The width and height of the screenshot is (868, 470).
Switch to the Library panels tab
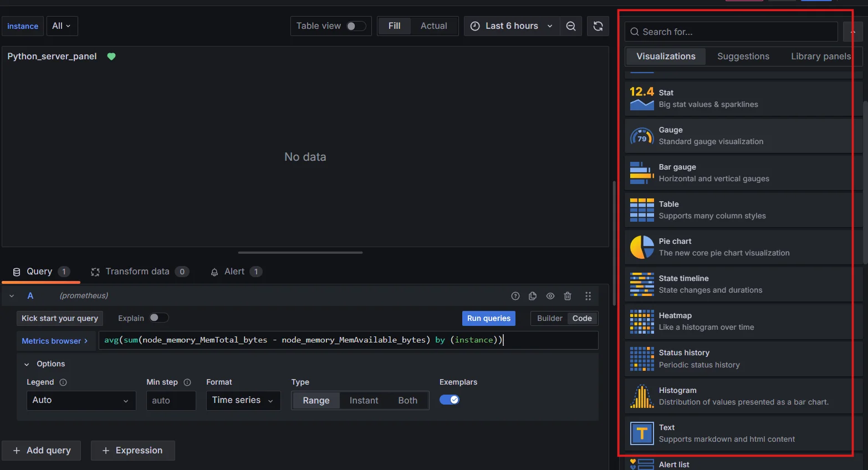(820, 57)
